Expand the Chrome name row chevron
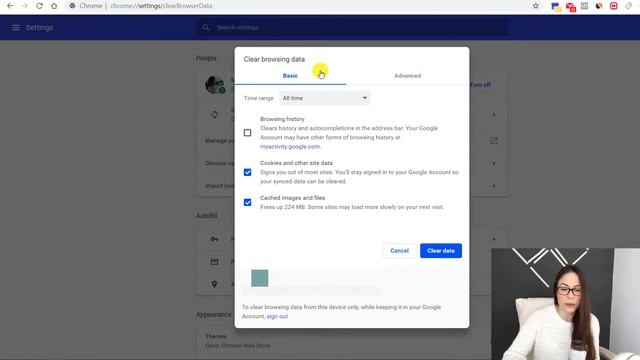640x360 pixels. (494, 163)
